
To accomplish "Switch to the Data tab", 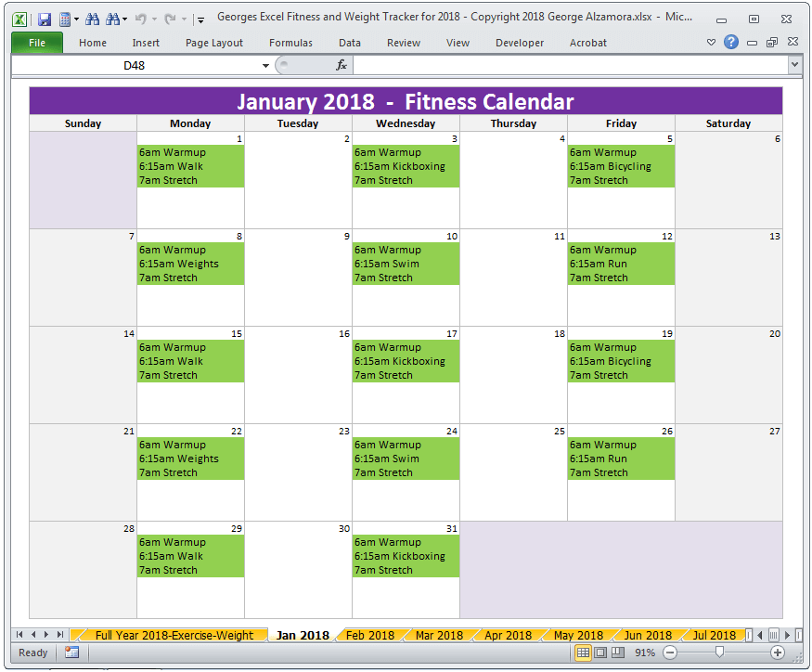I will pyautogui.click(x=350, y=43).
